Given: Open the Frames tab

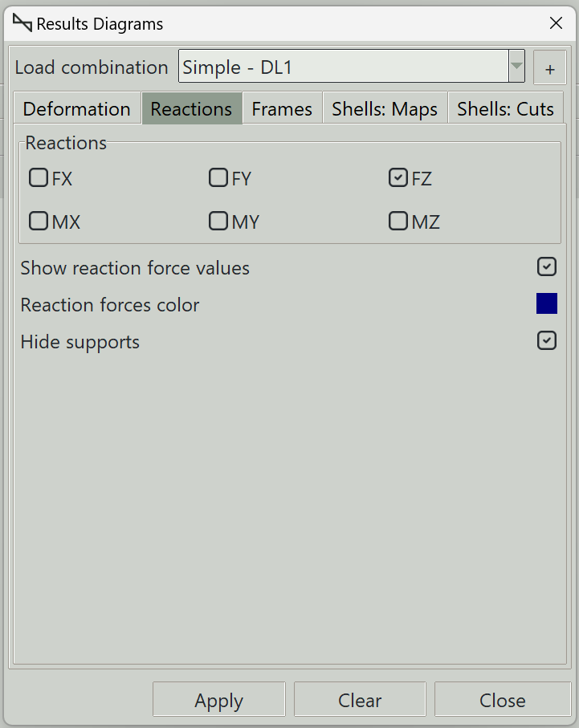Looking at the screenshot, I should (x=282, y=108).
